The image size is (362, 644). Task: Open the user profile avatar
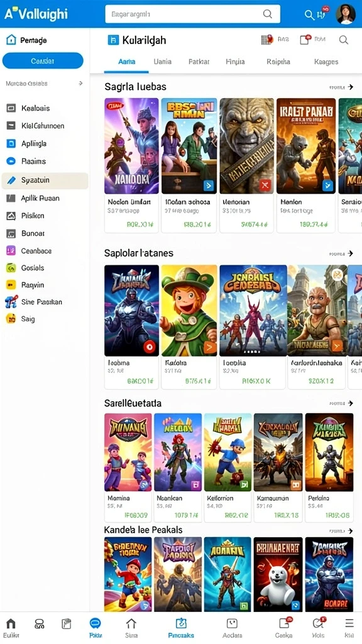[x=345, y=14]
